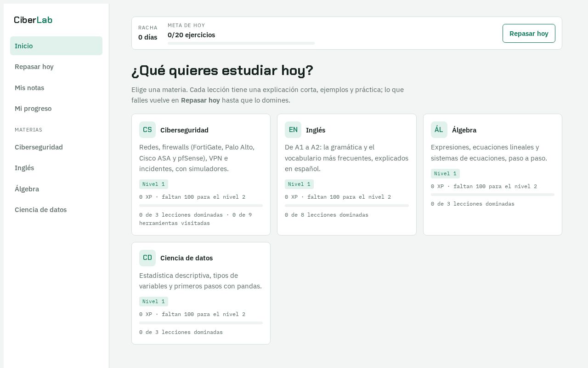
Task: Go to Repasar hoy in the sidebar
Action: (x=56, y=67)
